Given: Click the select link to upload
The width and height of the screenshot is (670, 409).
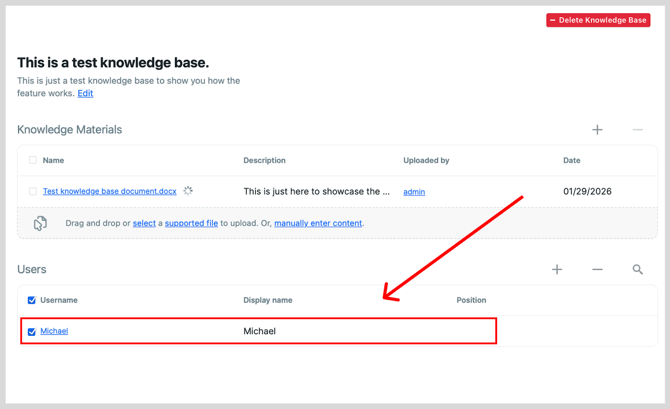Looking at the screenshot, I should point(144,223).
